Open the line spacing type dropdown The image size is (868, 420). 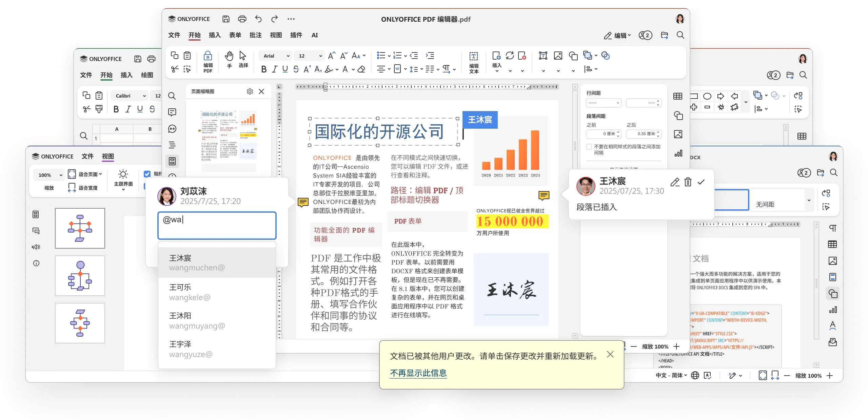click(x=604, y=103)
